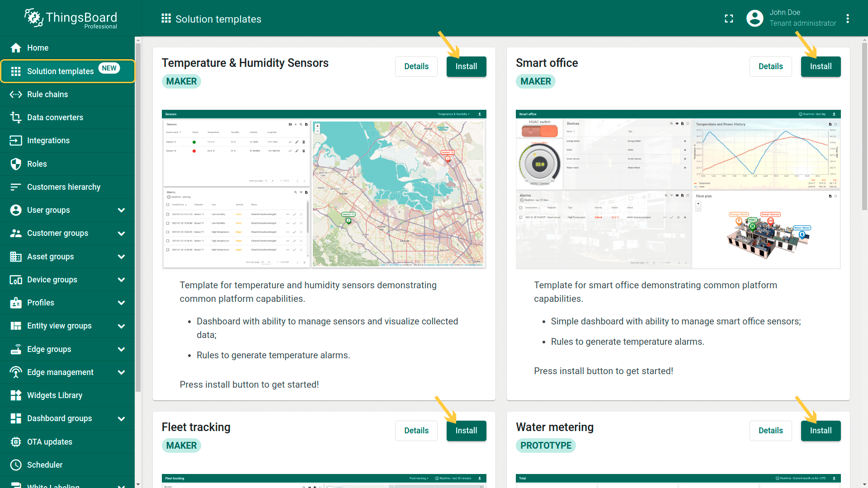The image size is (868, 488).
Task: Expand the Edge management submenu
Action: point(121,372)
